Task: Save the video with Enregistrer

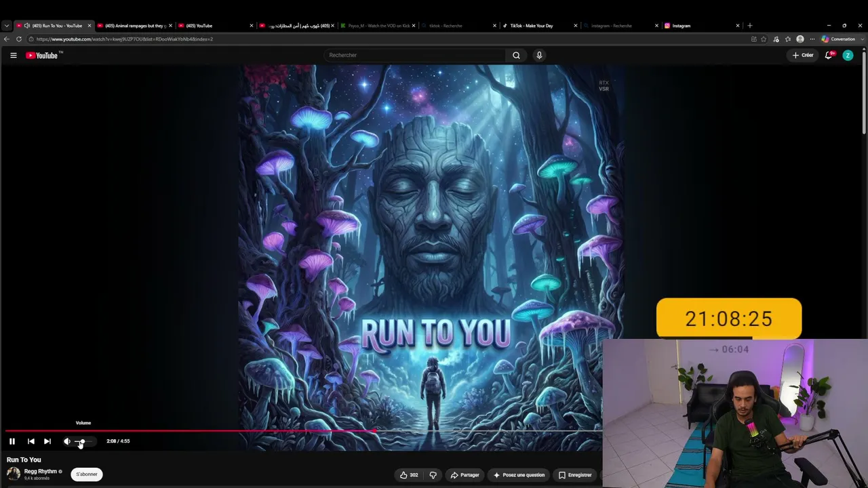Action: click(x=575, y=475)
